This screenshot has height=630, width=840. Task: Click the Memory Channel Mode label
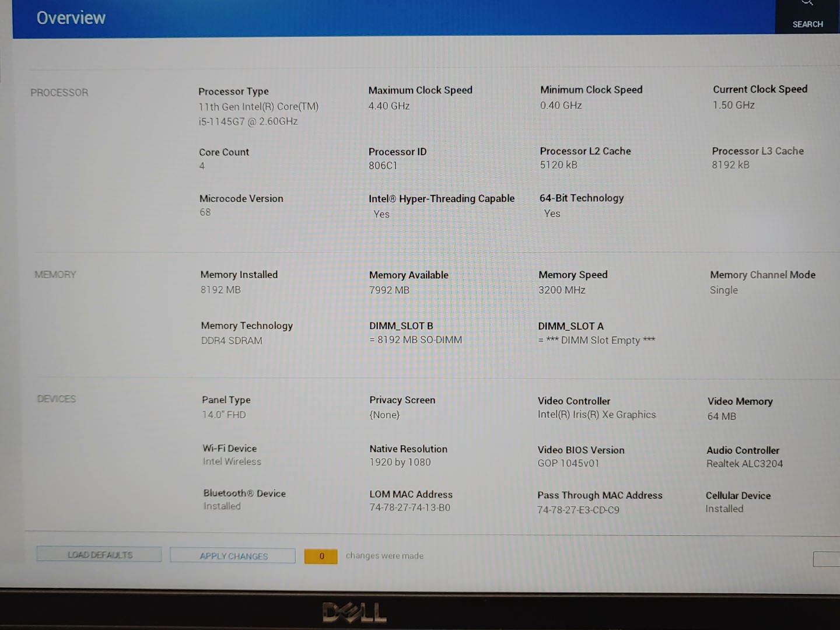(x=762, y=275)
